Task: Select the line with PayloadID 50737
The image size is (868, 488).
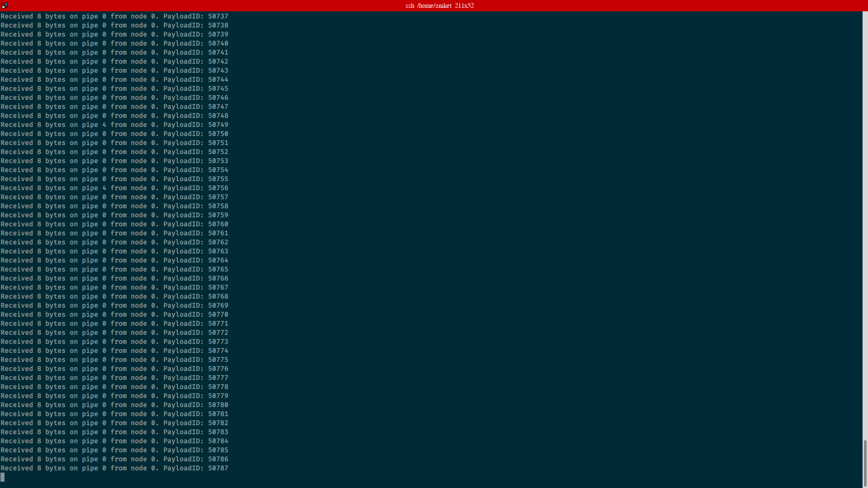Action: click(113, 16)
